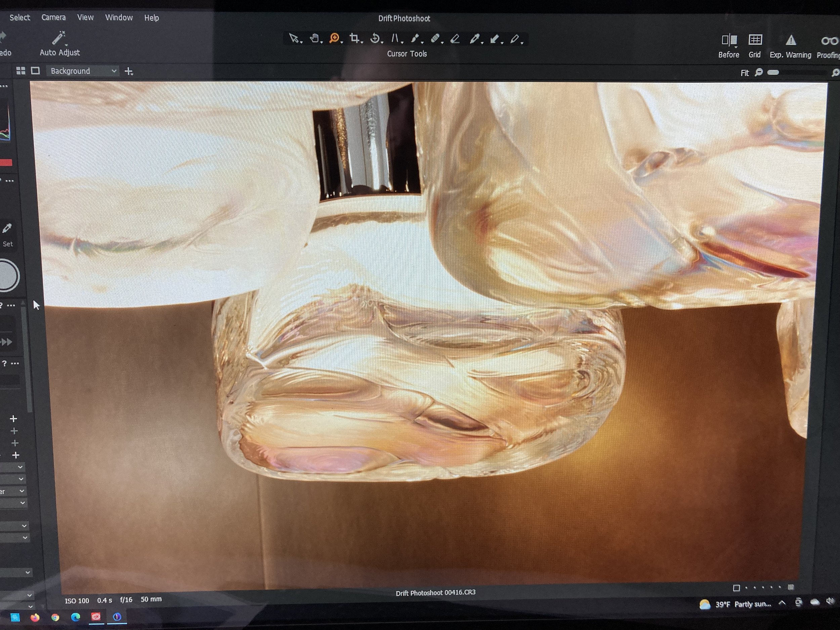Open the Camera menu
Screen dimensions: 840x630
[53, 17]
